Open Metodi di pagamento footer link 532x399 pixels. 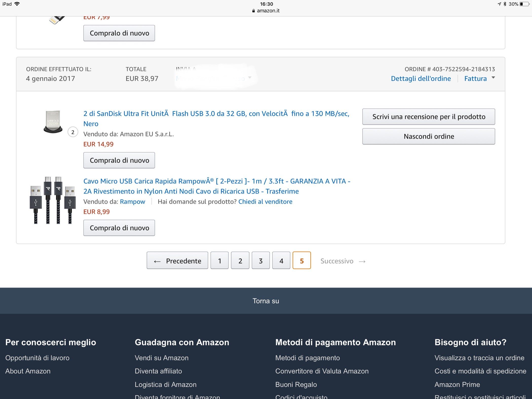(308, 358)
